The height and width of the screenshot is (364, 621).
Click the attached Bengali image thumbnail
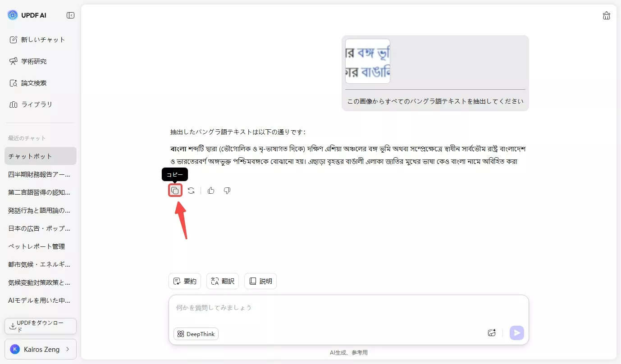(x=368, y=61)
